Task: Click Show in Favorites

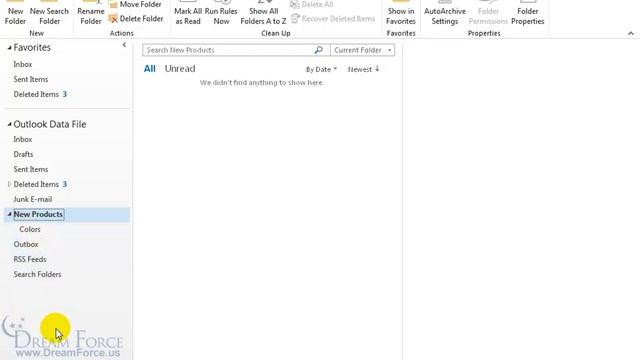Action: 401,13
